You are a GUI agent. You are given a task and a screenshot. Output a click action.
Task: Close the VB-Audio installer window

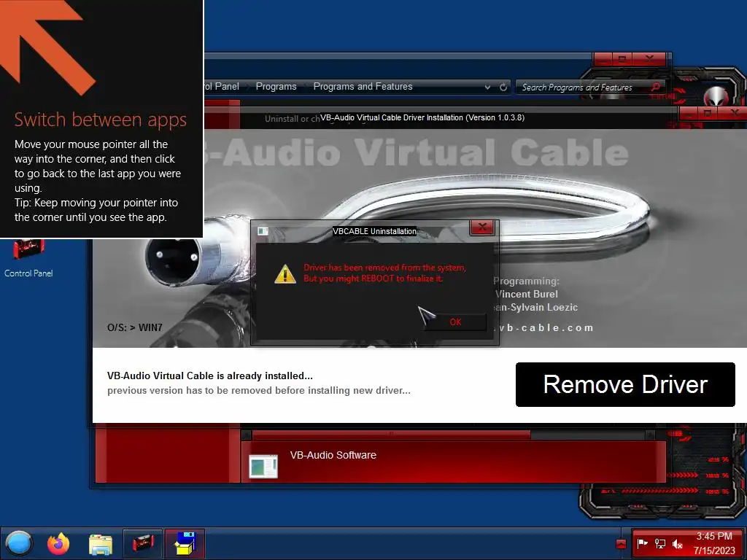click(x=735, y=113)
